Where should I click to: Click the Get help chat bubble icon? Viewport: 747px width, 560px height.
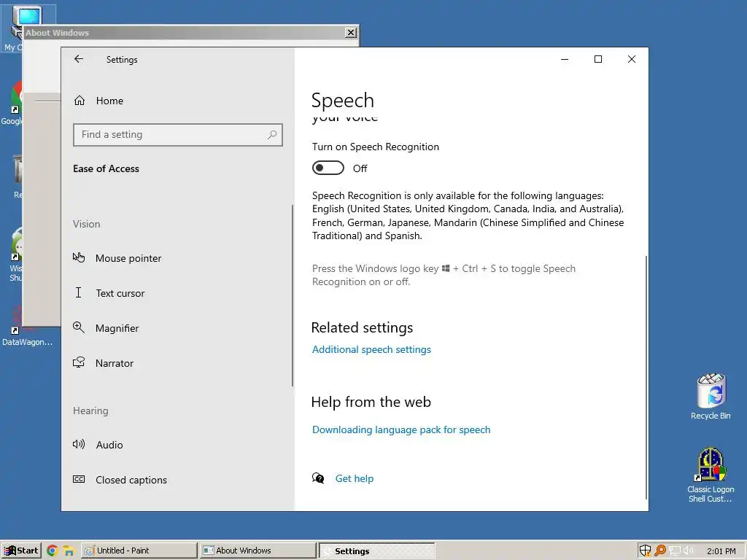[318, 478]
